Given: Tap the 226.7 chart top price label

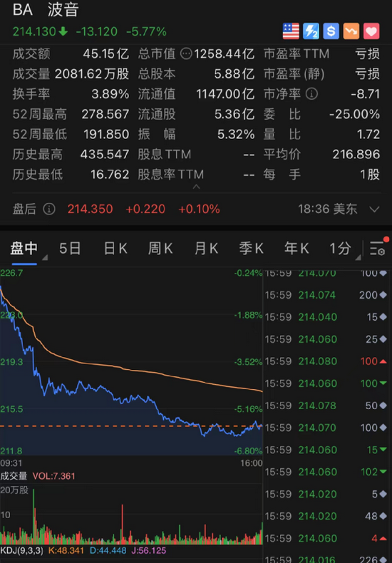Looking at the screenshot, I should click(x=11, y=273).
